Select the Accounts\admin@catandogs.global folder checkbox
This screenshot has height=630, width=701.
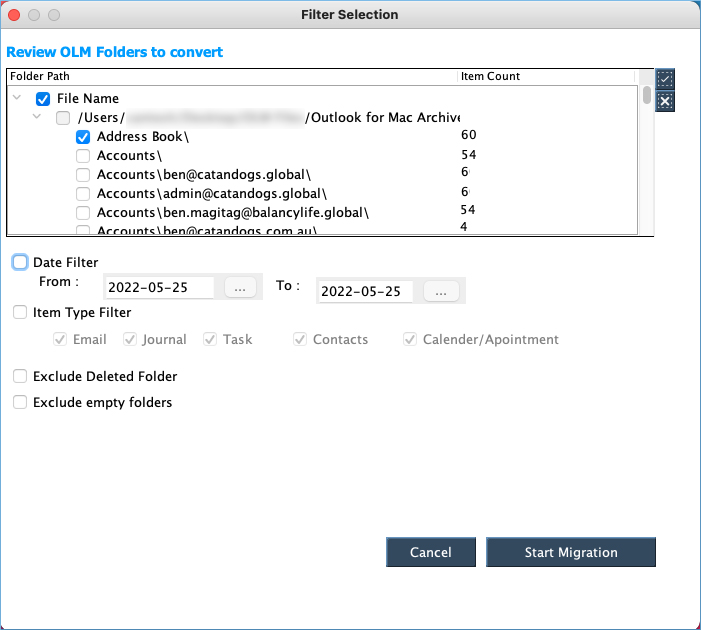pos(84,194)
